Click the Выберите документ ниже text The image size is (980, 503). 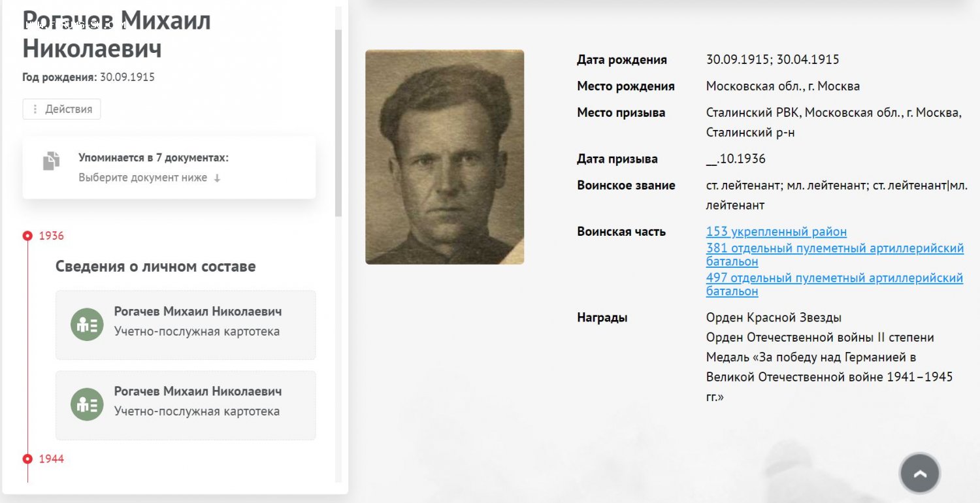pos(143,178)
